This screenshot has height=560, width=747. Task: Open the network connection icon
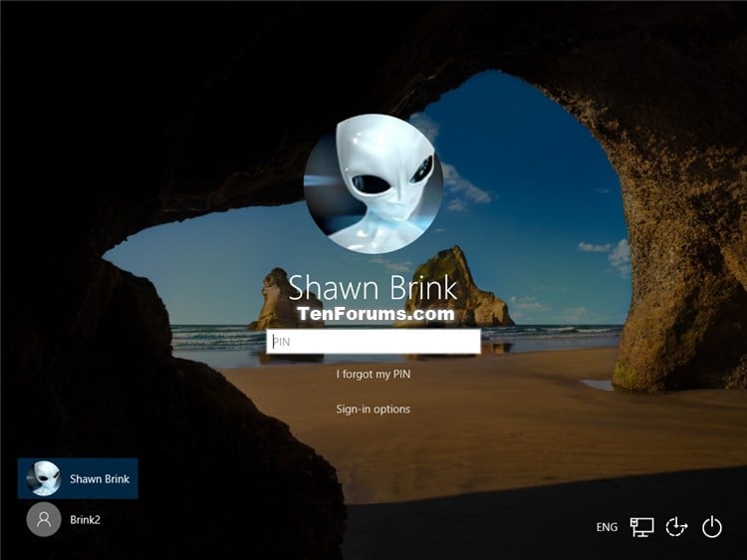641,527
